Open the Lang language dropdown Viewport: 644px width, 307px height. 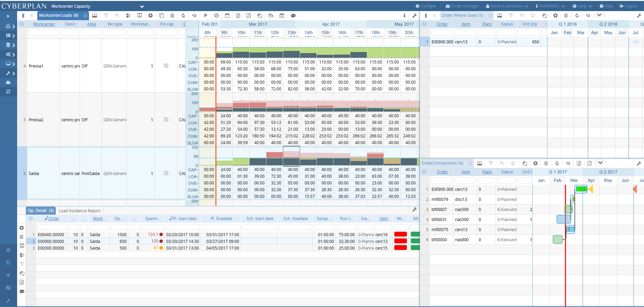click(582, 6)
